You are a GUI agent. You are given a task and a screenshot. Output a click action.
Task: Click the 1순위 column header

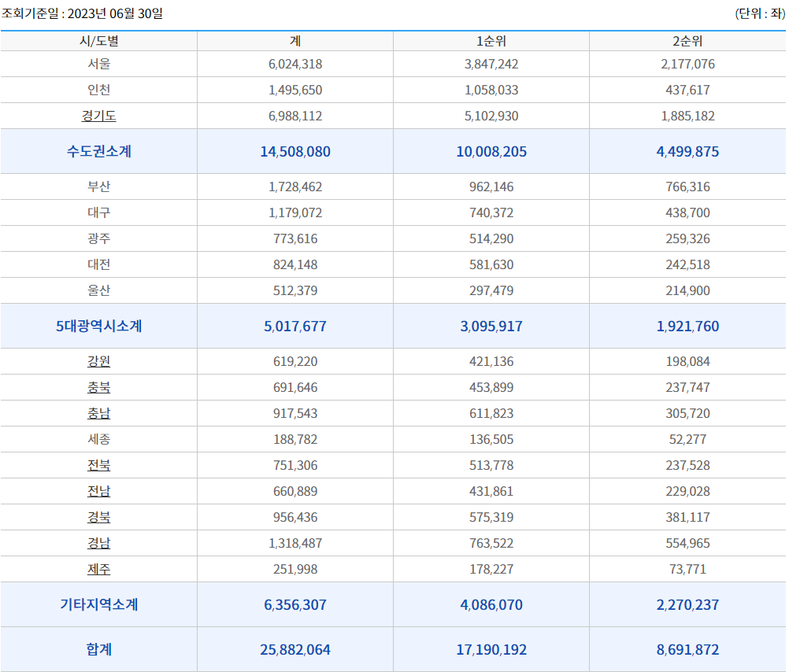tap(491, 39)
